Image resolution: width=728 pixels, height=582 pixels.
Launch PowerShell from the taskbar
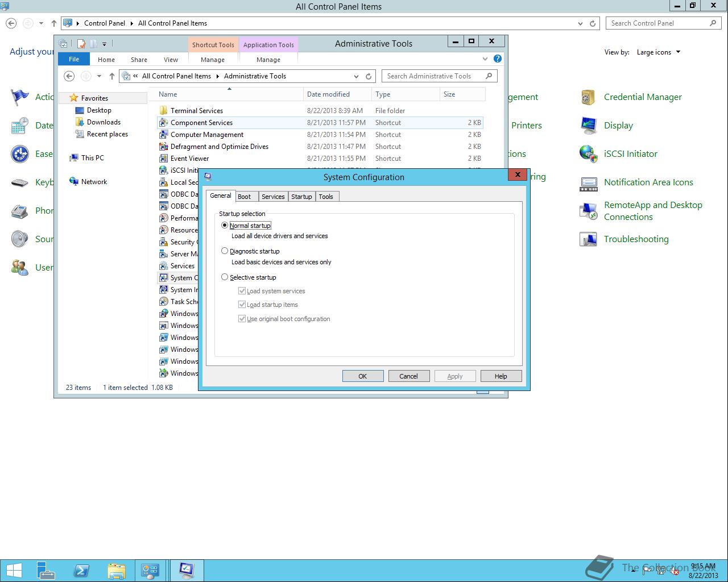point(81,571)
